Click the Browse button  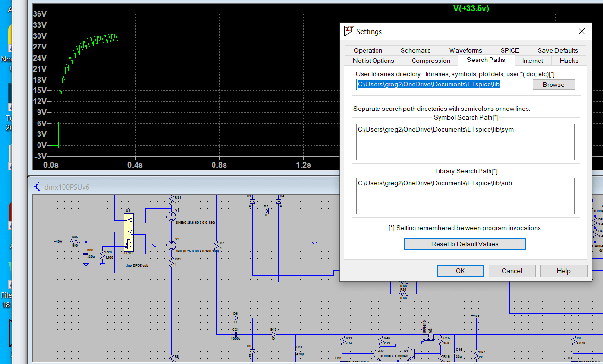[553, 85]
